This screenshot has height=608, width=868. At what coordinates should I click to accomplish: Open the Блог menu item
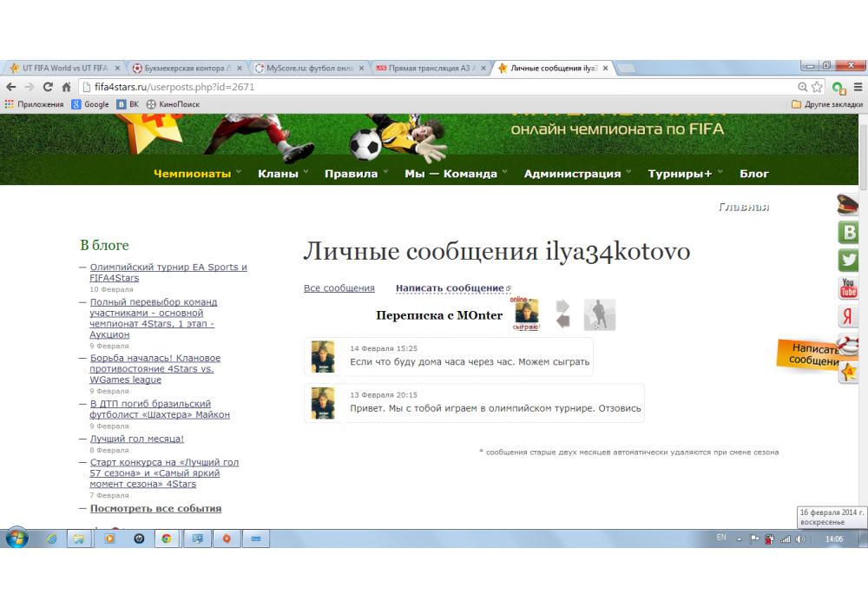(x=753, y=174)
